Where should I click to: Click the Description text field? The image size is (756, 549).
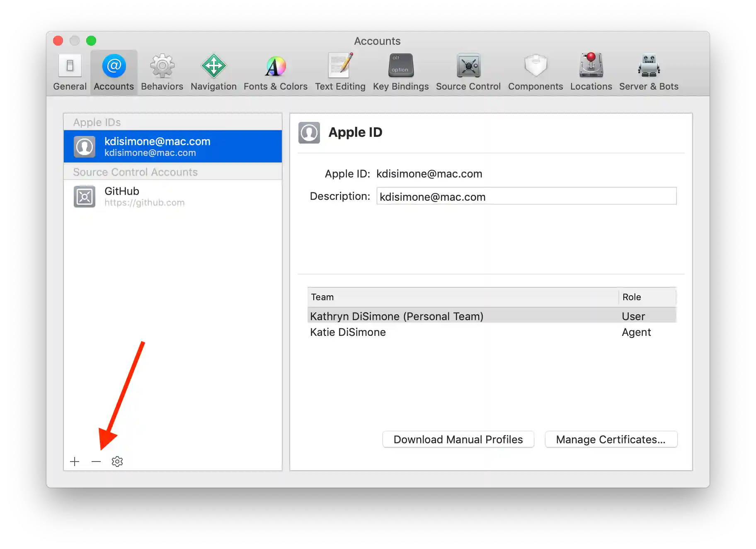526,196
